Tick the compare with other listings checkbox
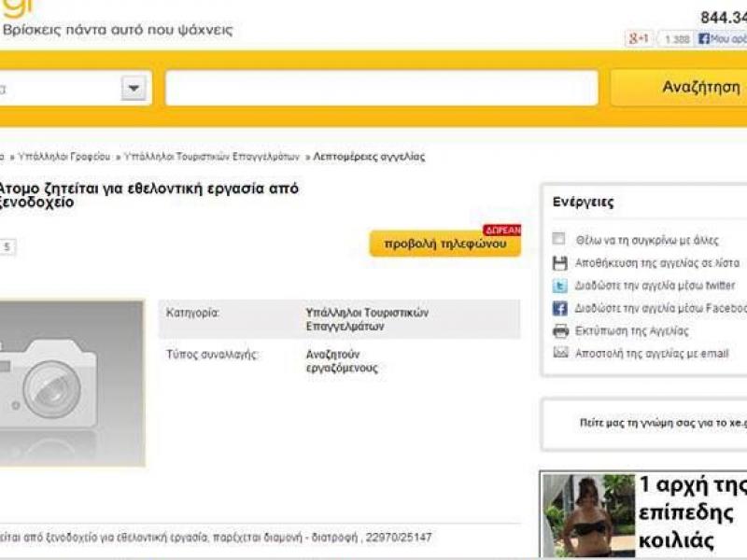Viewport: 747px width, 560px height. click(559, 239)
